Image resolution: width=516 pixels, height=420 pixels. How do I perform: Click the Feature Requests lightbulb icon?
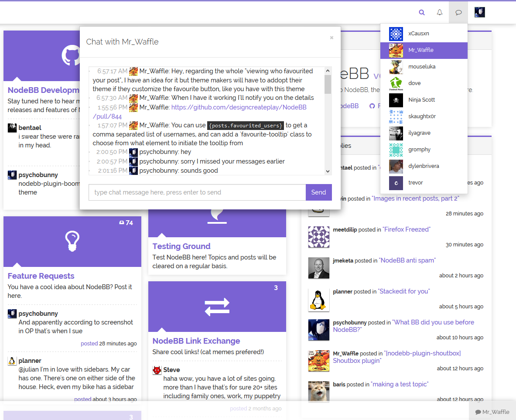72,241
